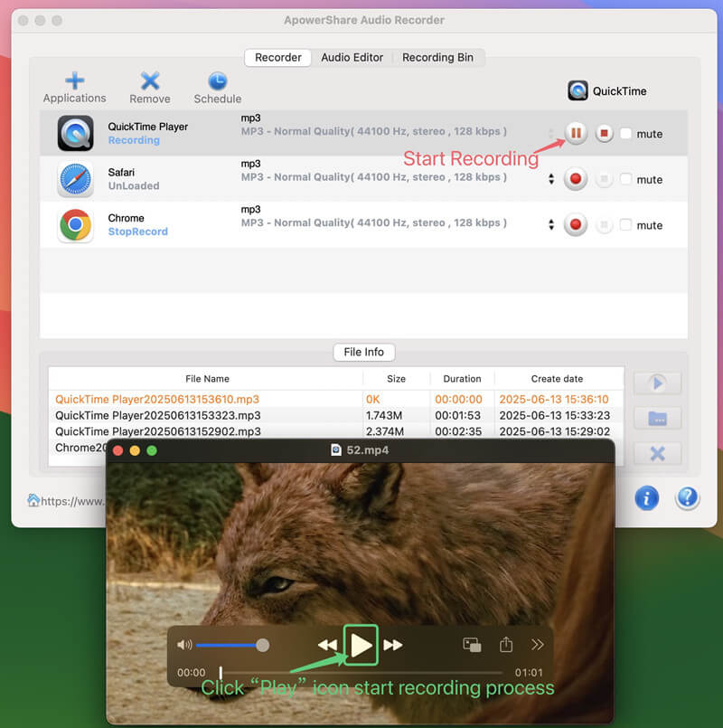Stop the QuickTime Player recording
Viewport: 723px width, 728px height.
coord(605,134)
